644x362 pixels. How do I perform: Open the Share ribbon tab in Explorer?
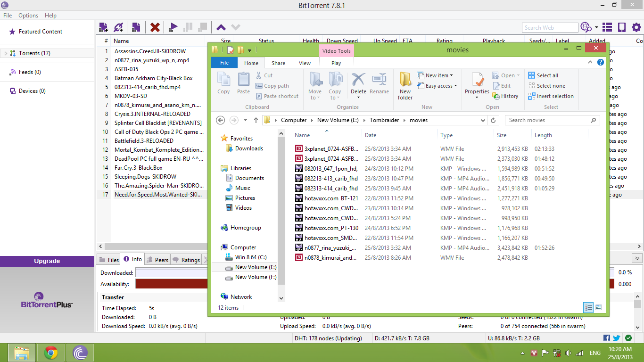coord(278,63)
